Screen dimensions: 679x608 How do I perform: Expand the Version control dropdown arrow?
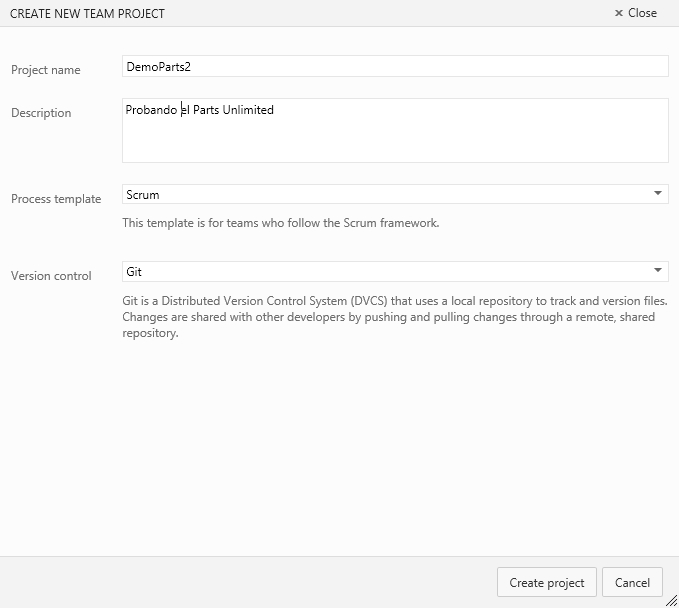[658, 270]
